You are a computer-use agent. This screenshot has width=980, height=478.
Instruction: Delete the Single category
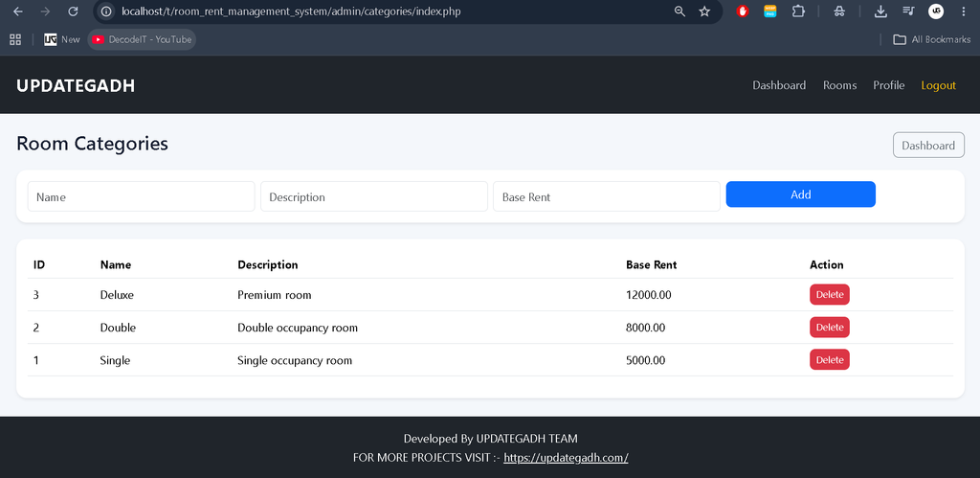point(830,359)
